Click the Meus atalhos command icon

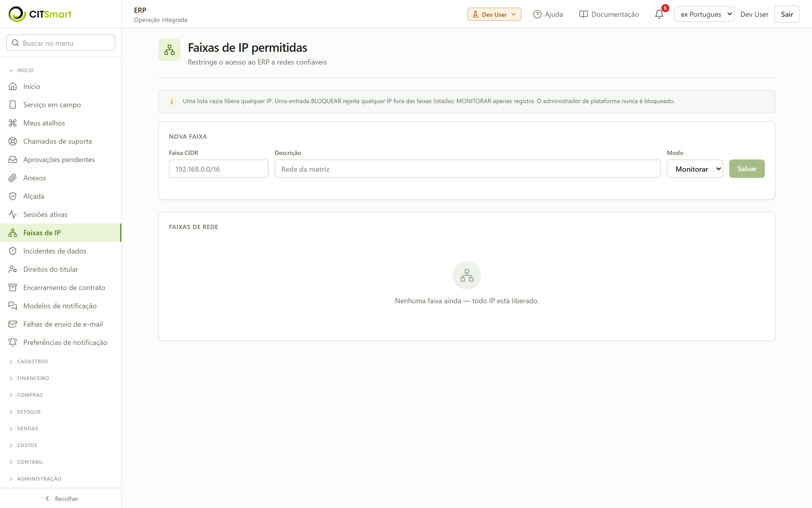[13, 123]
